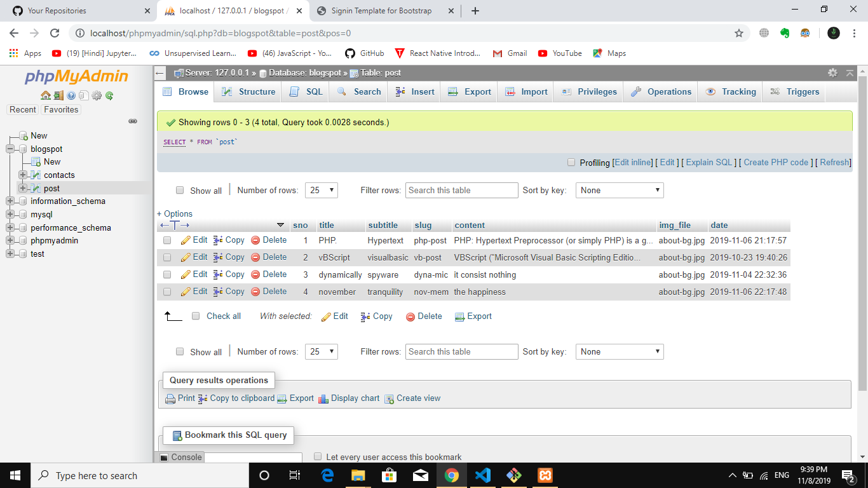Open the SQL tab
The image size is (868, 488).
pos(306,91)
